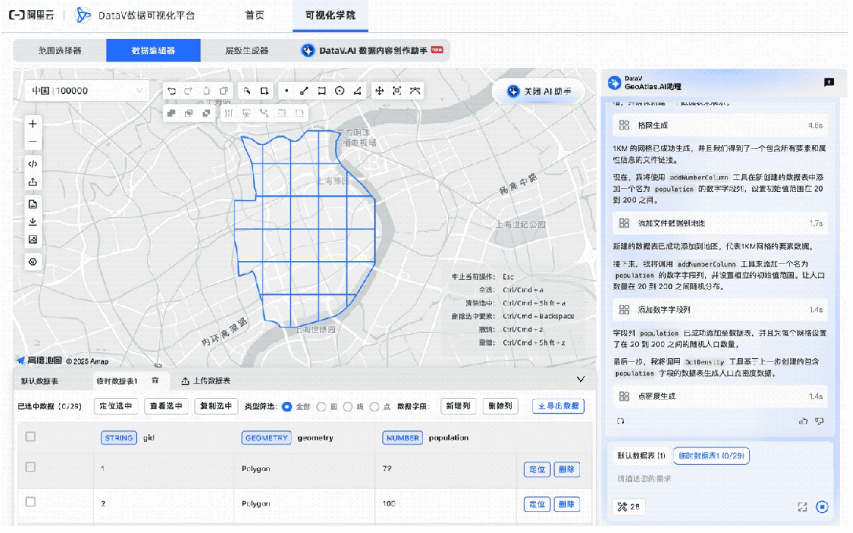
Task: Select the draw circle tool
Action: point(339,91)
